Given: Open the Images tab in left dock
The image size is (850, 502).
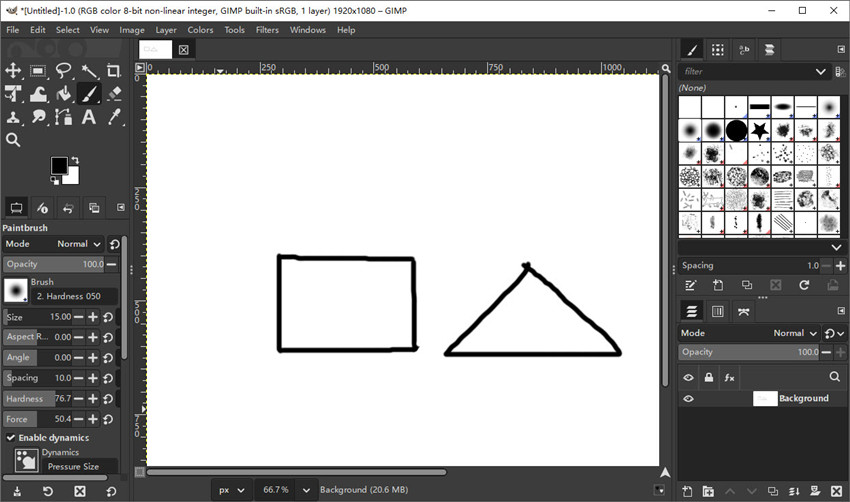Looking at the screenshot, I should click(94, 208).
